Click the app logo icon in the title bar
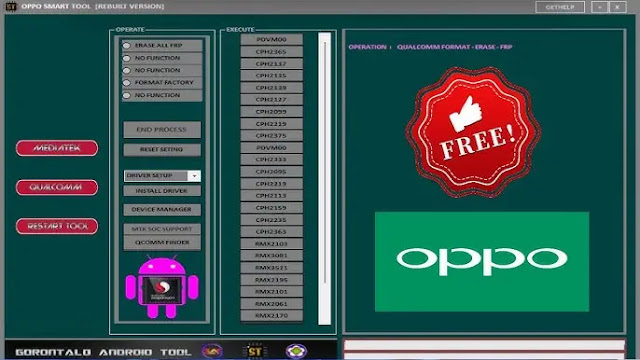640x360 pixels. coord(11,7)
